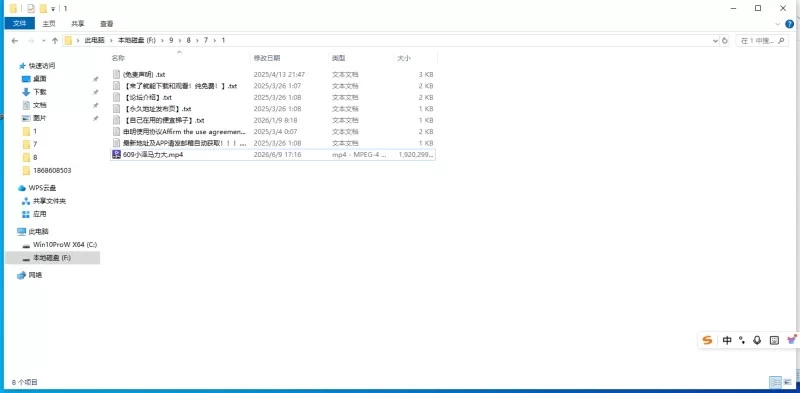Go up one folder level arrow
Viewport: 800px width, 393px height.
click(55, 40)
